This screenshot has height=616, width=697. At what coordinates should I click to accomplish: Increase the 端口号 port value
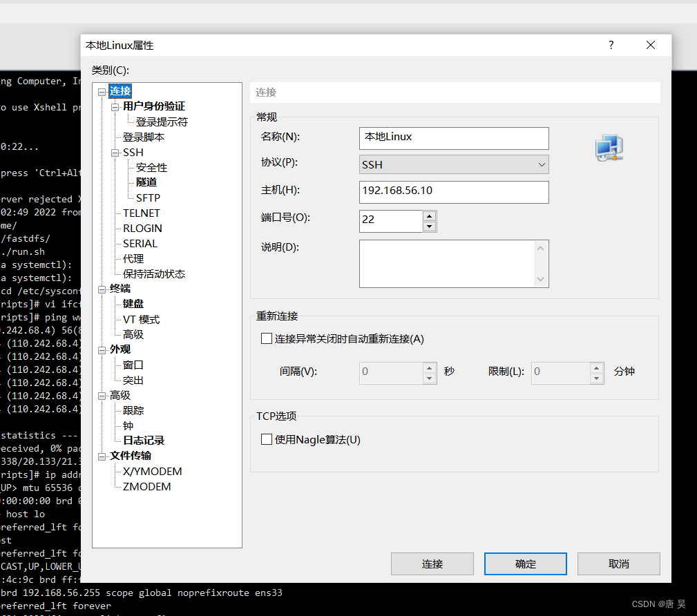coord(429,216)
